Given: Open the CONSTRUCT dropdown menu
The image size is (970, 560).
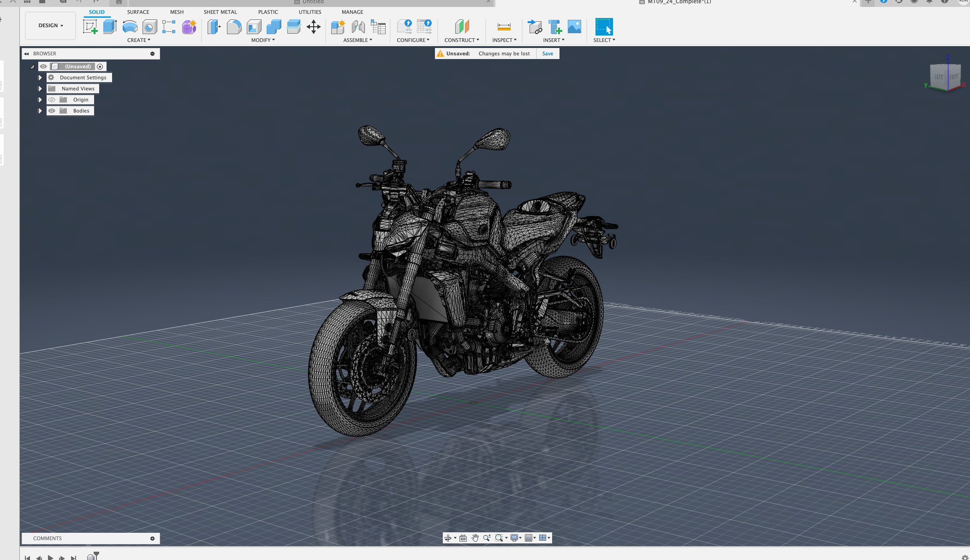Looking at the screenshot, I should click(461, 40).
